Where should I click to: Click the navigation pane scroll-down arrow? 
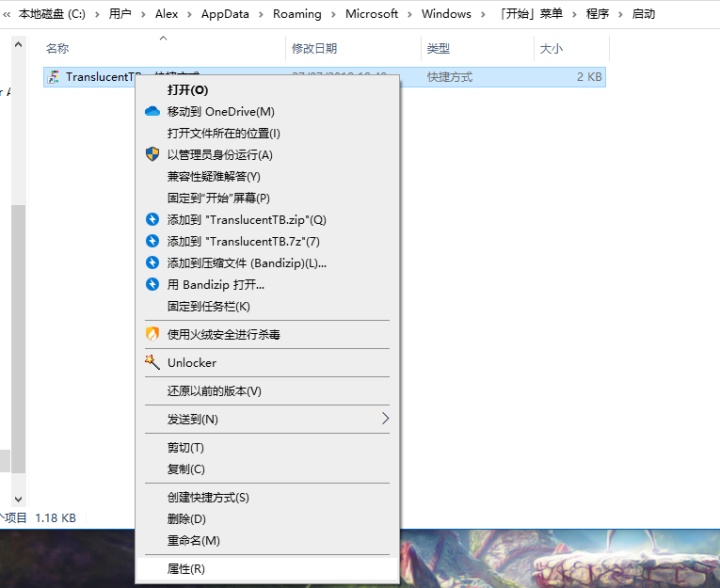click(x=18, y=499)
